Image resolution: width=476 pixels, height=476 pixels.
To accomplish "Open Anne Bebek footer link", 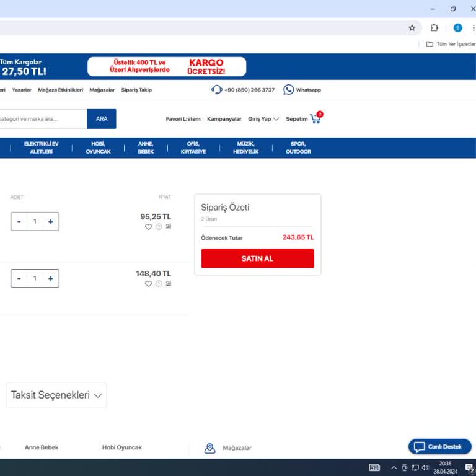I will pos(42,447).
